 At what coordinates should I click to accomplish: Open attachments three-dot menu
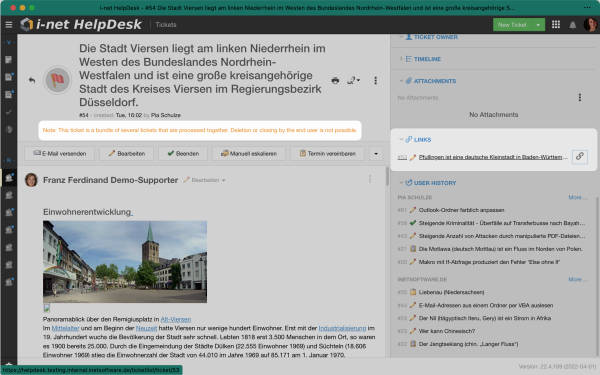point(580,98)
